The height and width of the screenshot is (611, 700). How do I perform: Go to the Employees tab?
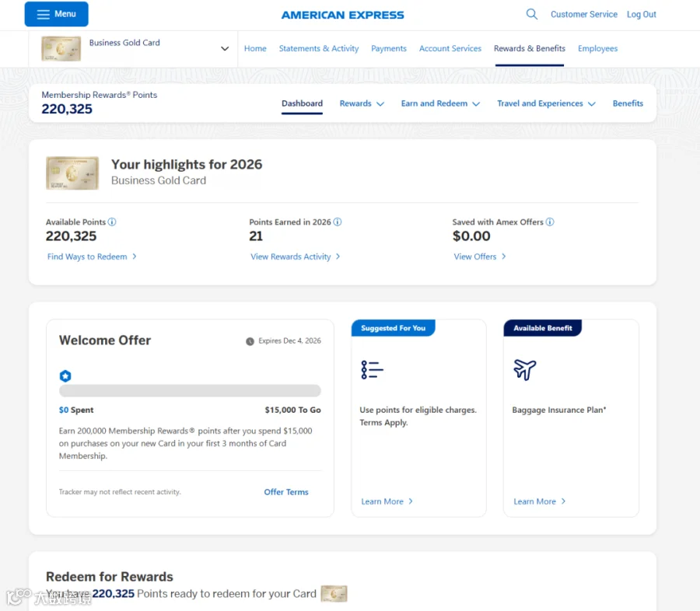pos(597,48)
